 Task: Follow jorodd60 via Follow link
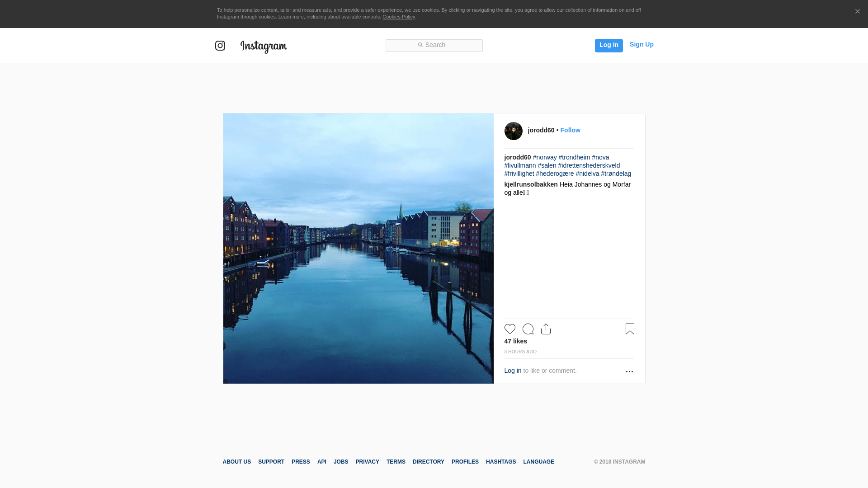click(570, 130)
